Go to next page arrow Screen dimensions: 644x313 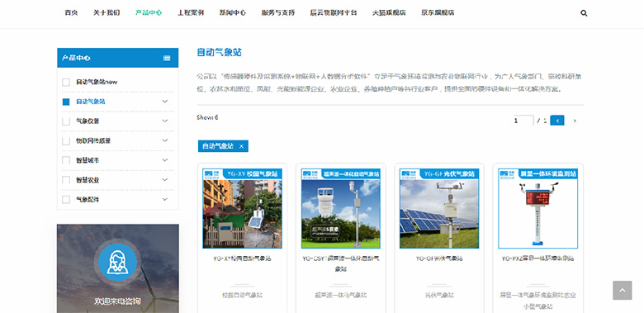[x=575, y=121]
